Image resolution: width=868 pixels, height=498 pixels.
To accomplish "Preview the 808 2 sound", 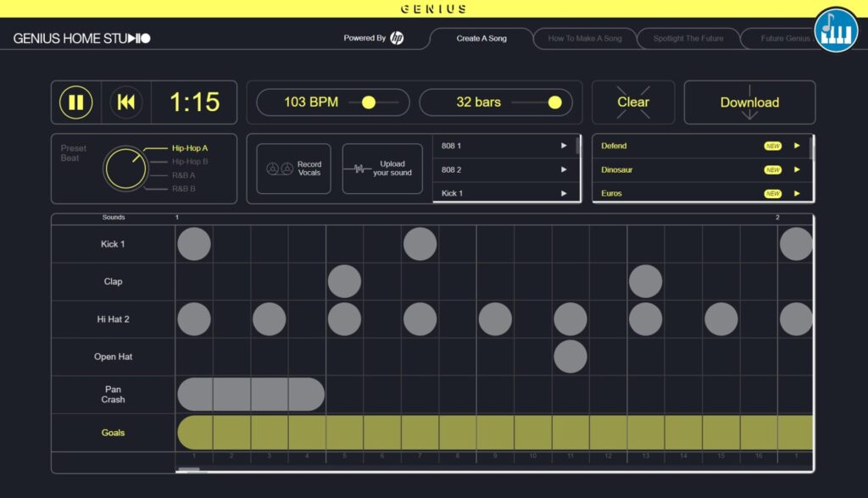I will point(564,169).
